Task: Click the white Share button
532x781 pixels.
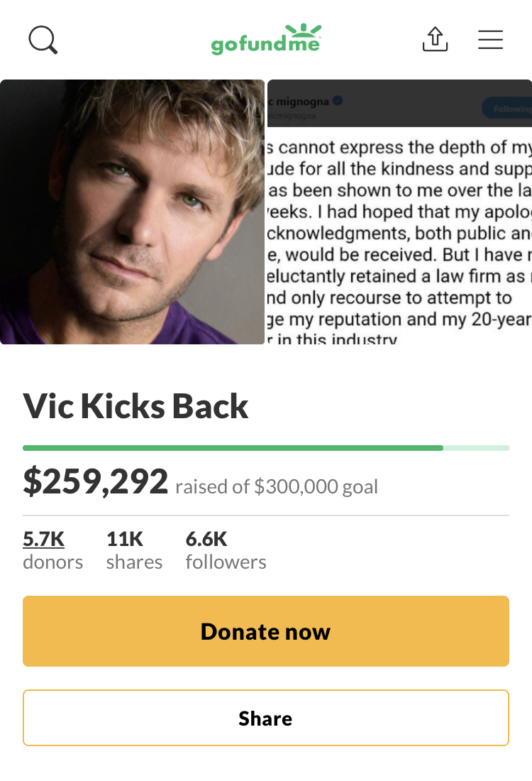Action: [x=266, y=718]
